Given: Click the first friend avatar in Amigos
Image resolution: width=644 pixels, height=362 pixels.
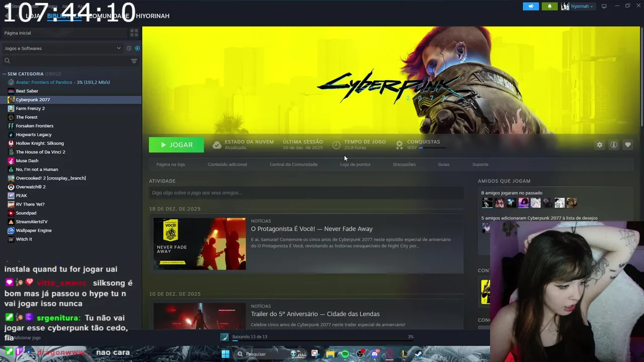Looking at the screenshot, I should click(x=487, y=203).
